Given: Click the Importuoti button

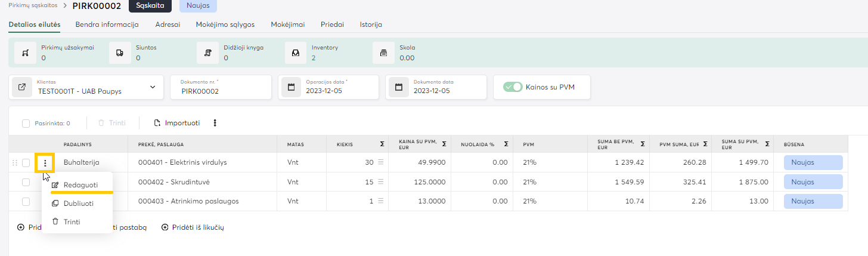Looking at the screenshot, I should pyautogui.click(x=176, y=123).
